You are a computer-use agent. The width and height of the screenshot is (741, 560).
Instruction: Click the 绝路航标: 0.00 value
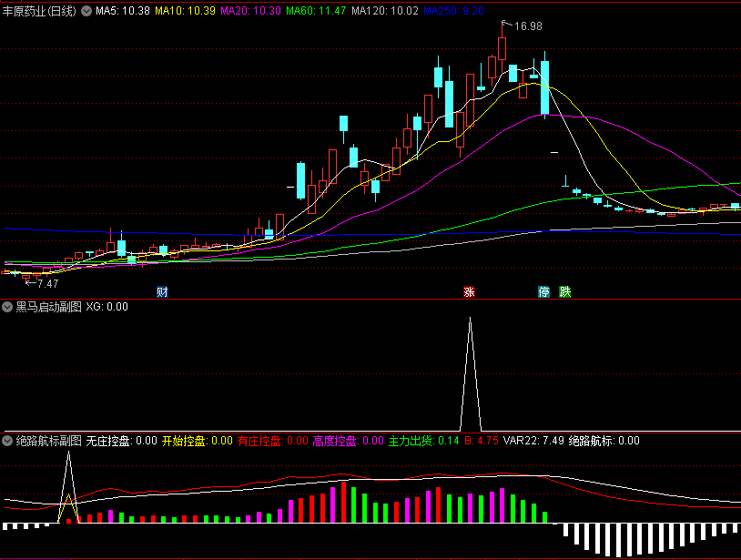pyautogui.click(x=604, y=441)
